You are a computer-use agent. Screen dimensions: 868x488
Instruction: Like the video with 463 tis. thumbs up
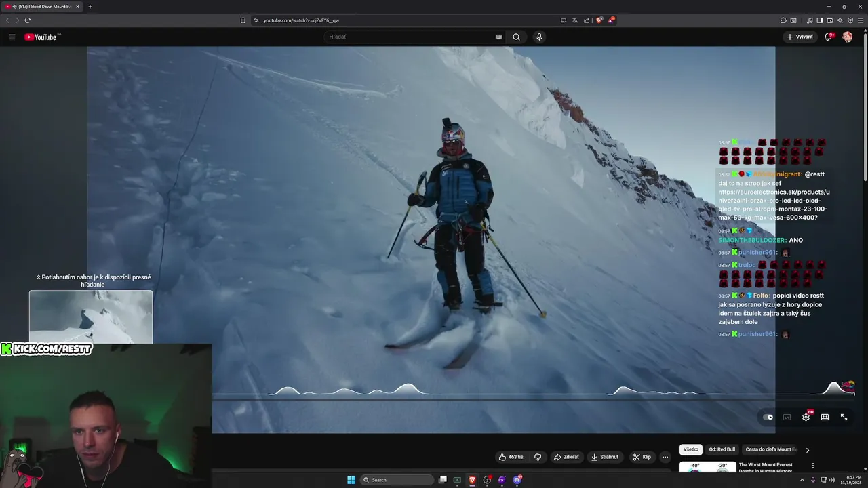[x=511, y=457]
